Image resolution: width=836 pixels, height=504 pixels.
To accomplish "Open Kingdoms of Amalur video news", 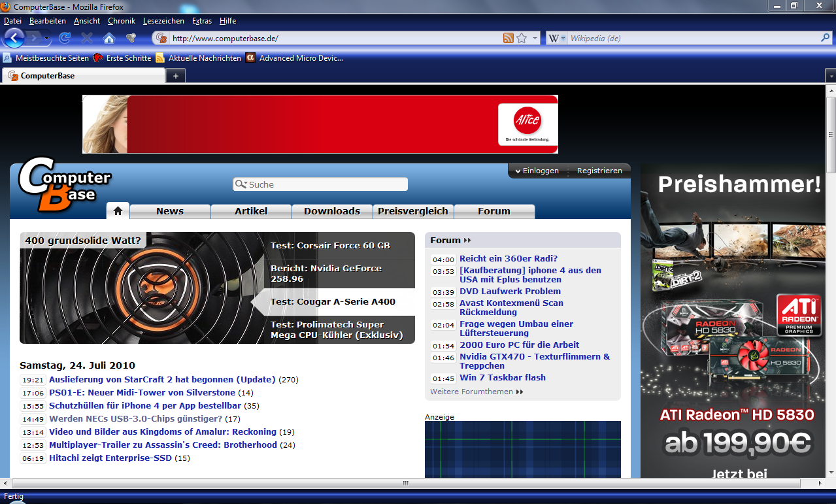I will 163,432.
